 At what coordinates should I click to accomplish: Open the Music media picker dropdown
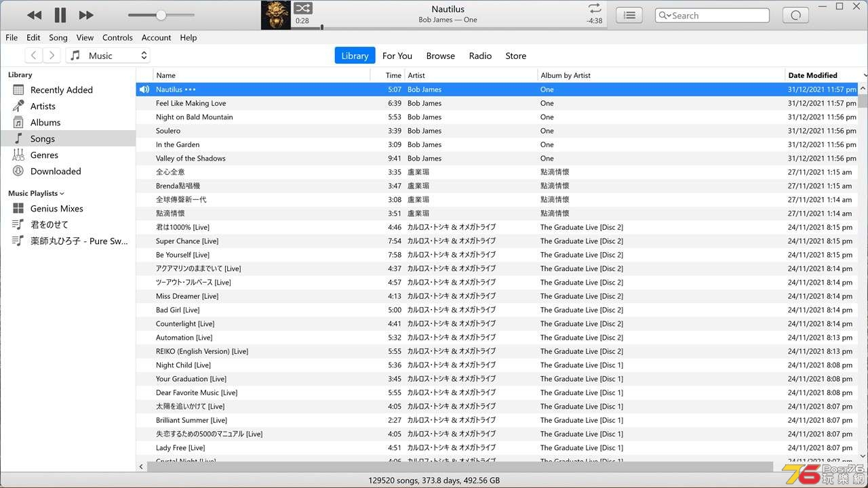[108, 56]
